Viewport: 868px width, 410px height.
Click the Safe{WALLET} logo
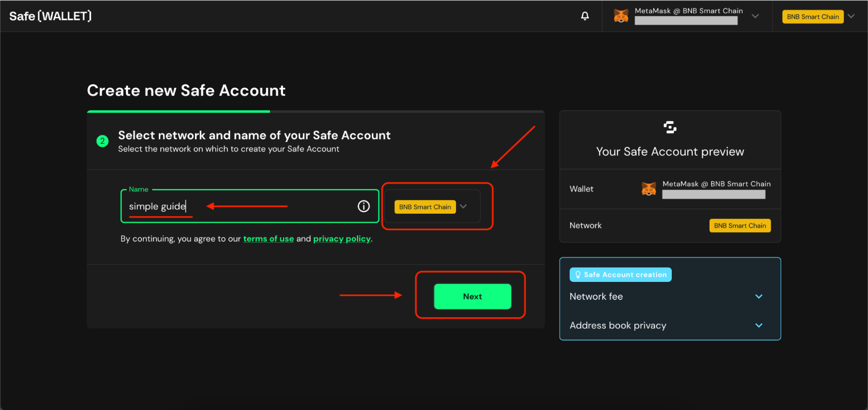[x=50, y=16]
